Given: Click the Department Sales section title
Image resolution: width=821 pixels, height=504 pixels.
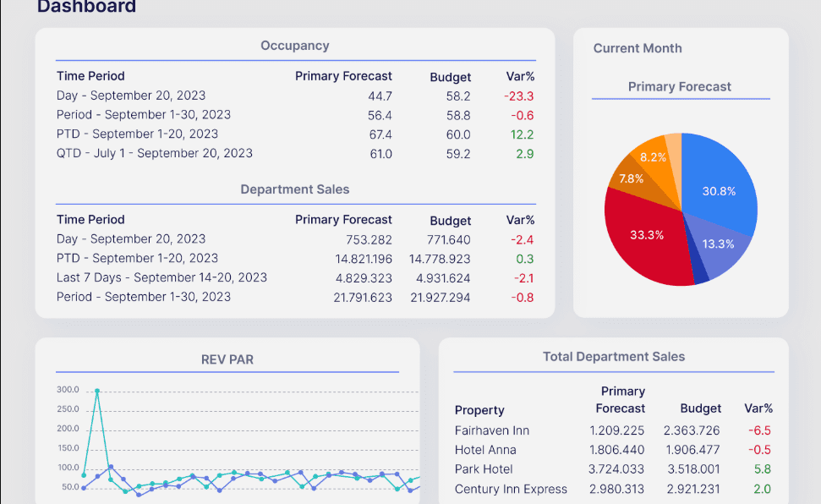Looking at the screenshot, I should click(295, 189).
